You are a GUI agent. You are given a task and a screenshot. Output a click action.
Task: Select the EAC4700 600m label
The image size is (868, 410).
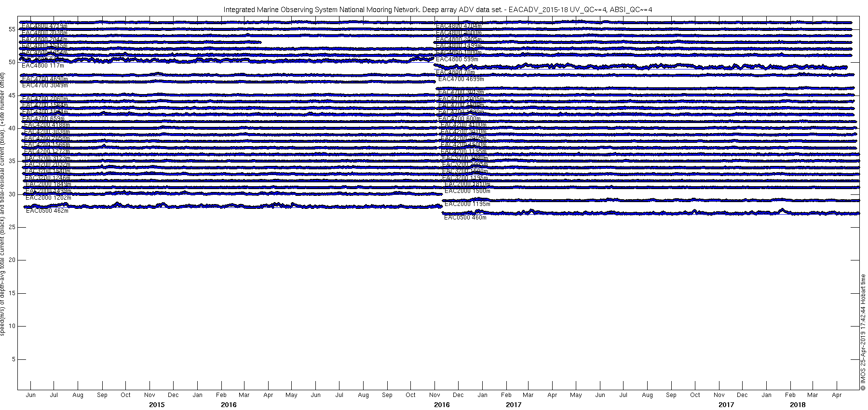point(459,119)
